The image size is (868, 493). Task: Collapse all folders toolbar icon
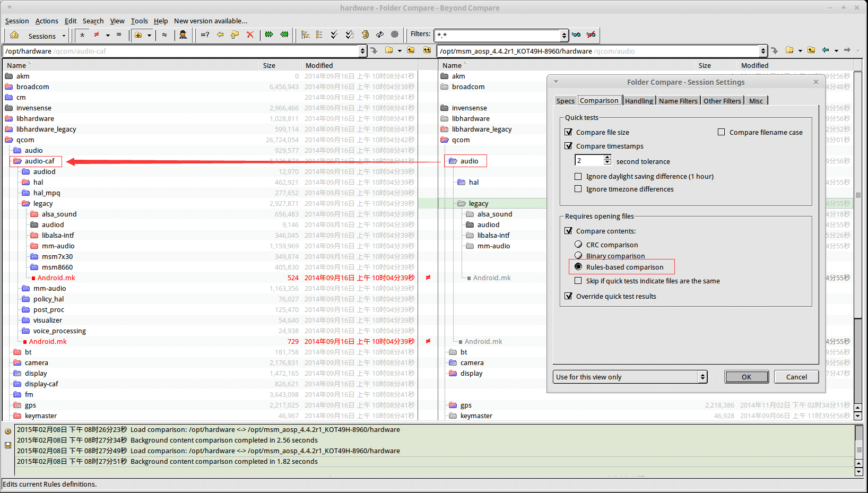[x=319, y=35]
